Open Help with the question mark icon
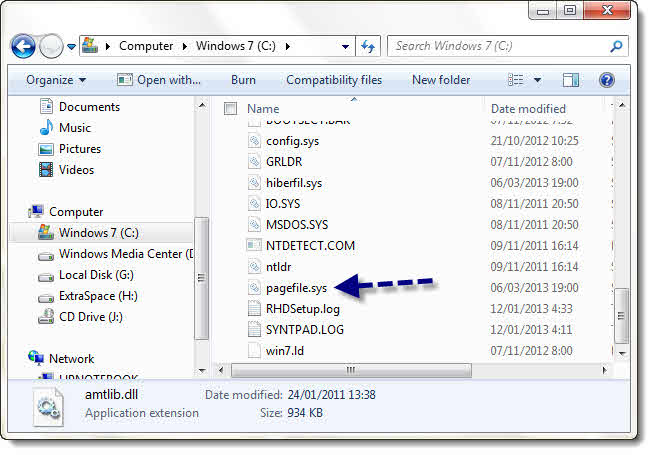653x455 pixels. pyautogui.click(x=607, y=80)
